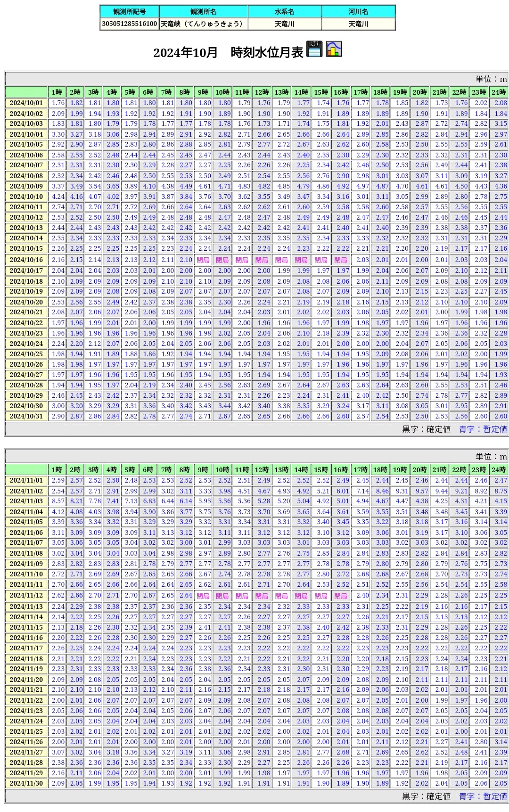This screenshot has width=509, height=812.
Task: Click 閉局 cell at 9時 on 2024/10/16
Action: (x=203, y=260)
